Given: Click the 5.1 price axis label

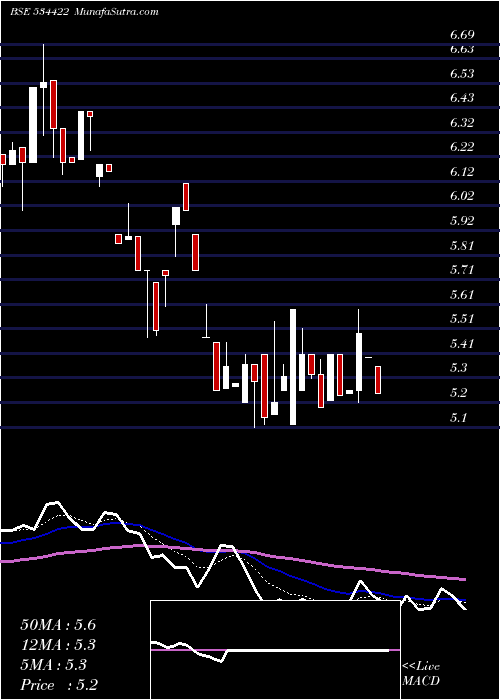Looking at the screenshot, I should [458, 418].
